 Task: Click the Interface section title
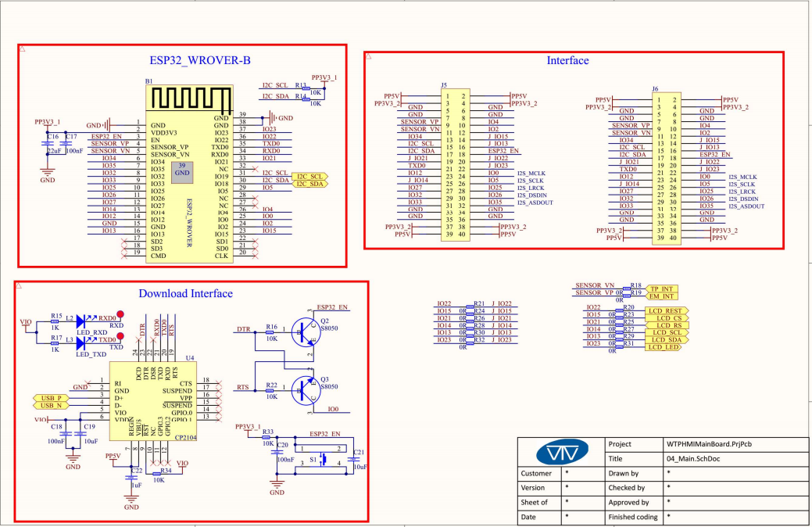tap(567, 60)
